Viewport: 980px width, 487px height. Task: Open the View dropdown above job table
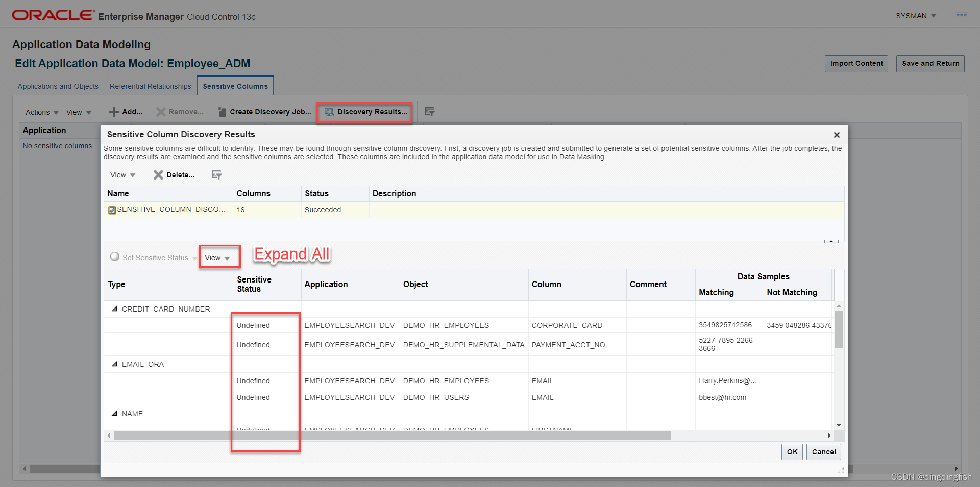pyautogui.click(x=122, y=175)
